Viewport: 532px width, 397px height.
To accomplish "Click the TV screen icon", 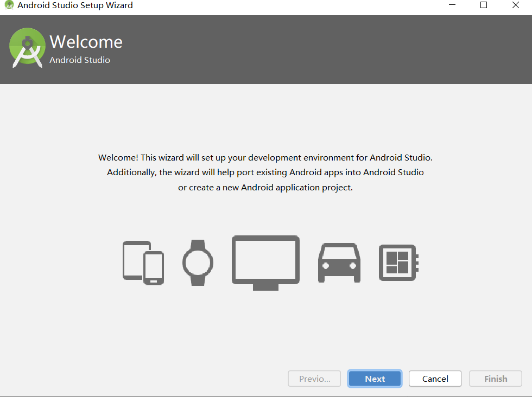I will click(x=265, y=263).
